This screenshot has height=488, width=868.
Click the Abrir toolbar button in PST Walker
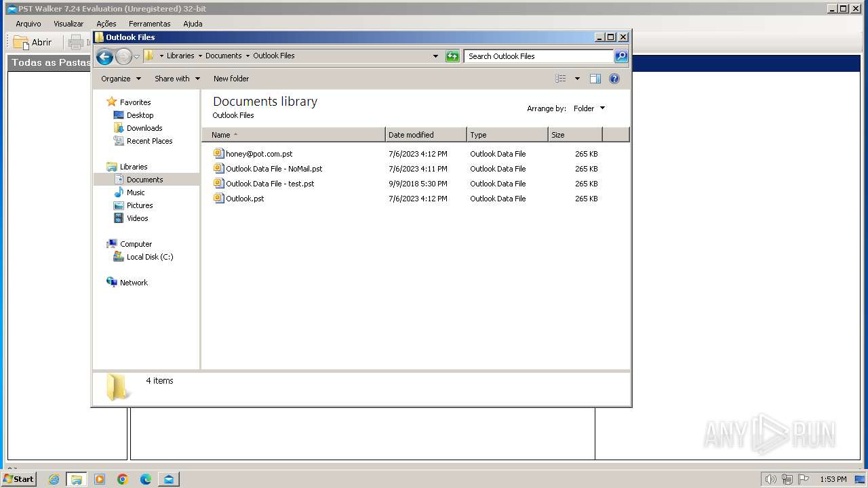pos(33,42)
